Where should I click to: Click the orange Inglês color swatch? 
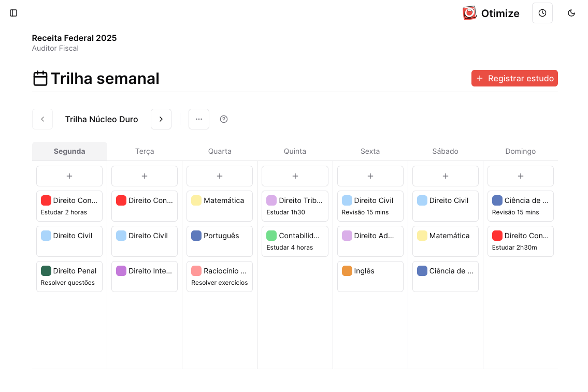click(x=347, y=271)
